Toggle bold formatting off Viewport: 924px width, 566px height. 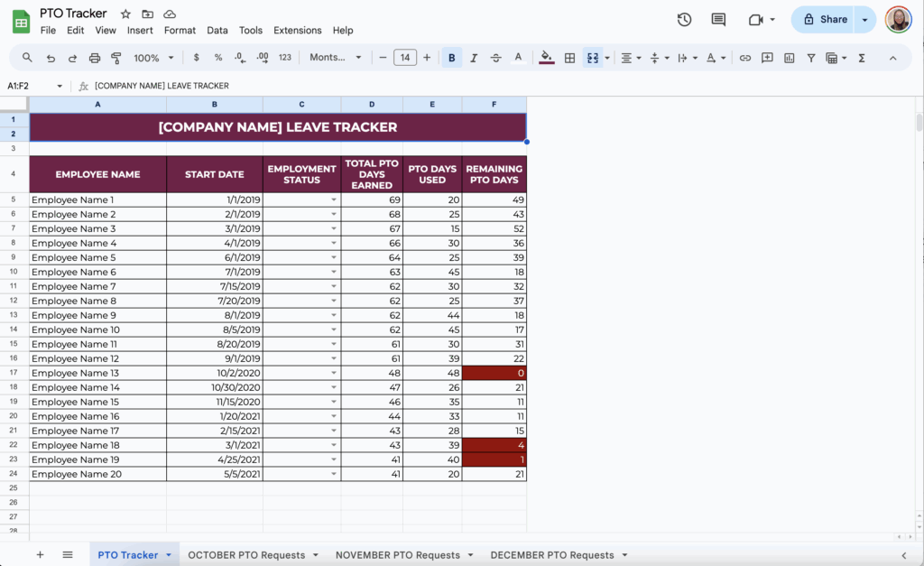tap(451, 56)
